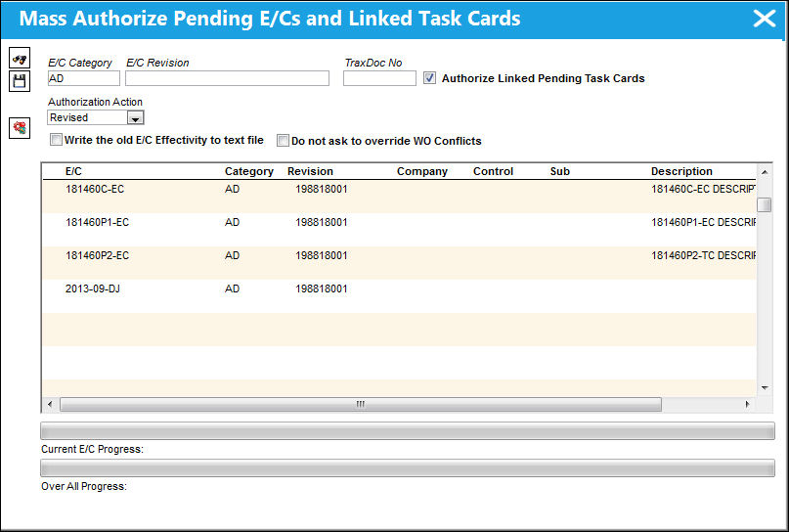Click the description of 181460C-EC row
The image size is (789, 532).
point(703,190)
